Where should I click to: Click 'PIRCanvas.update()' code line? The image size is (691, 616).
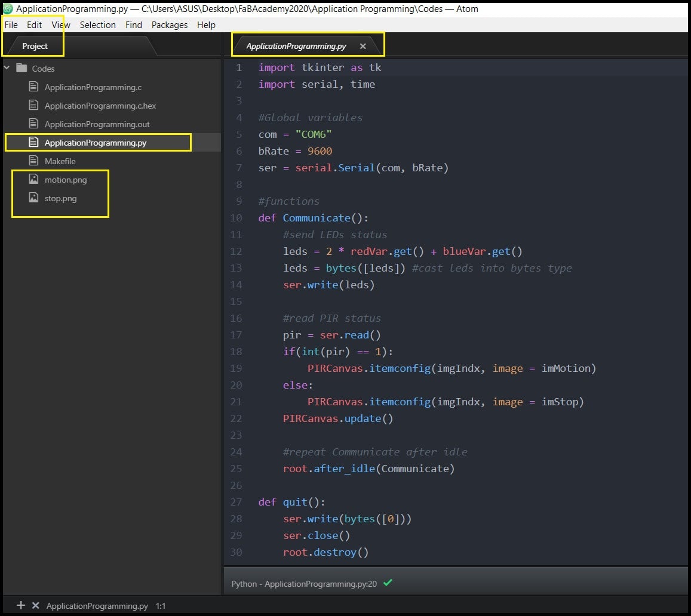(x=338, y=418)
